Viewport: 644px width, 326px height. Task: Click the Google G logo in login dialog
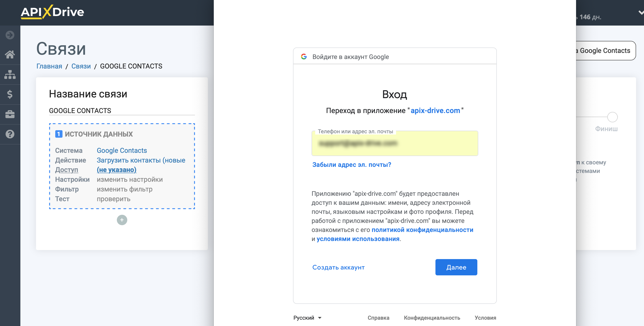pos(304,57)
